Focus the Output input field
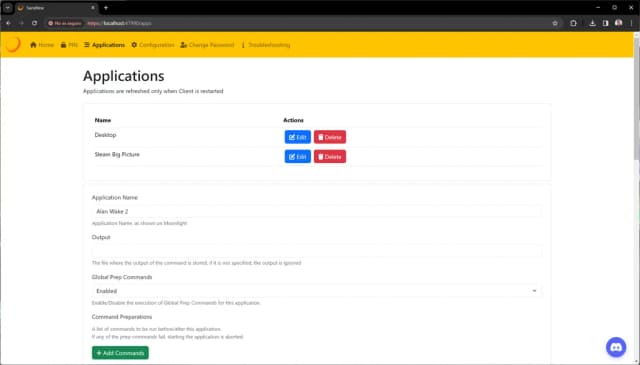This screenshot has width=640, height=365. pos(317,251)
